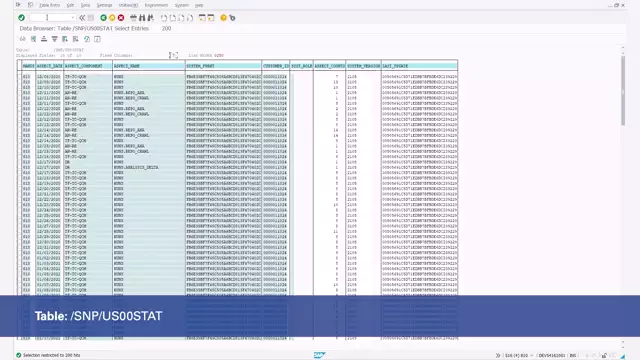Click the LAST_UPDATE column header
640x360 pixels.
click(419, 66)
